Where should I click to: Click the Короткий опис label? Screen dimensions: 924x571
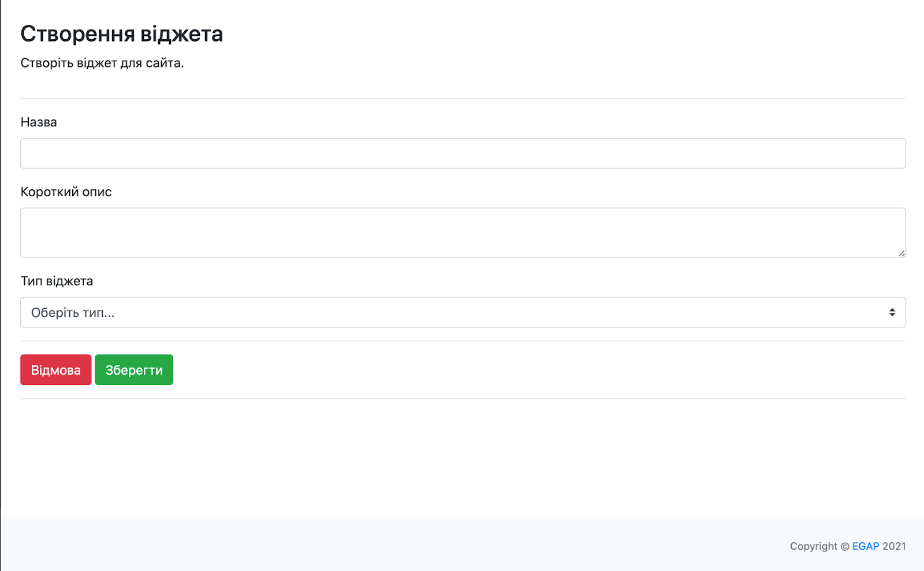66,192
